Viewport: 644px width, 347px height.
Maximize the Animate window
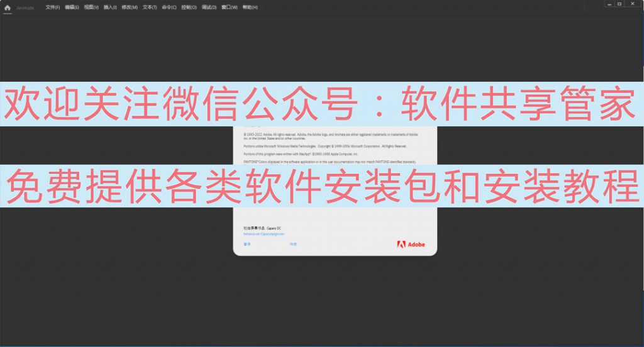point(619,4)
